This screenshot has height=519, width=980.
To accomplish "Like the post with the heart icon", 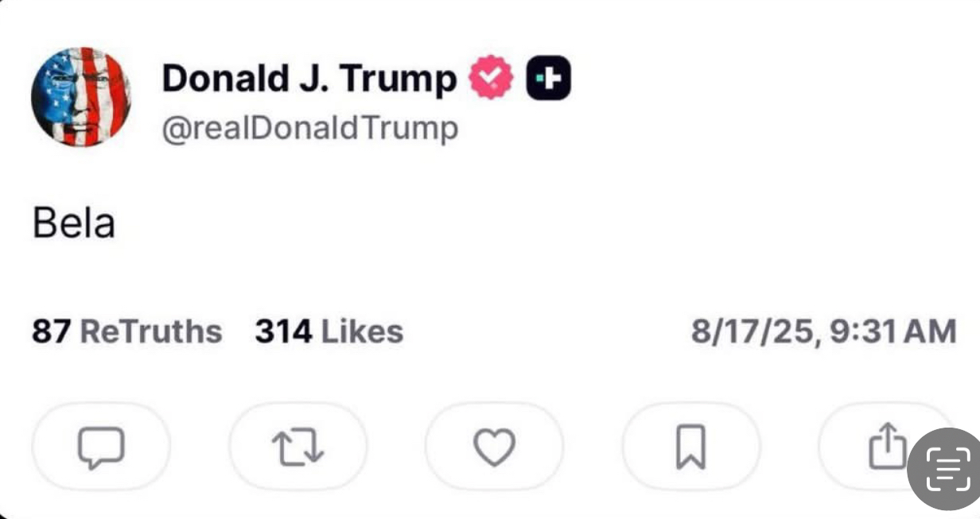I will pyautogui.click(x=494, y=447).
